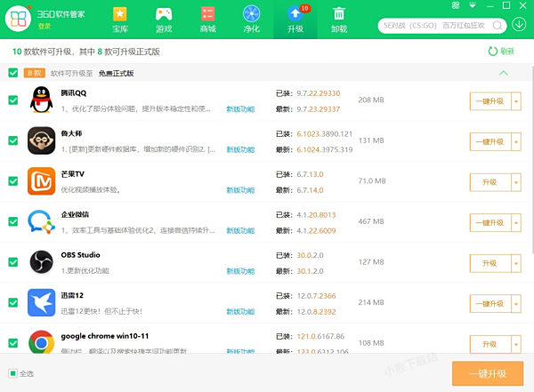Screen dimensions: 534x392
Task: Click the 腾讯QQ name text
Action: coord(74,93)
